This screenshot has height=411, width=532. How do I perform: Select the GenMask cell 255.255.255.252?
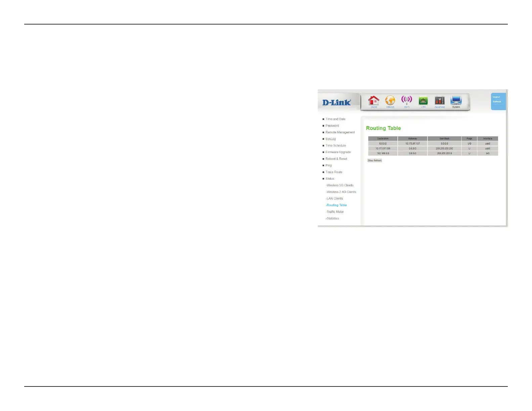point(444,148)
